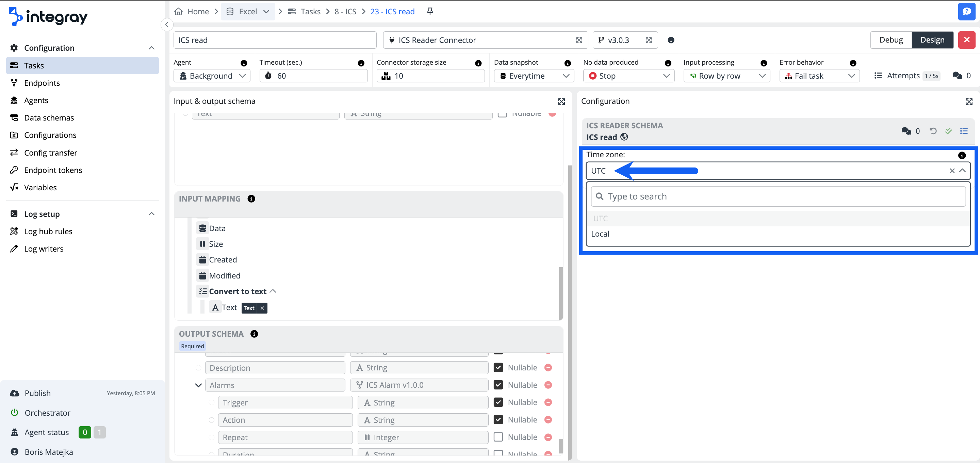Click the blue list icon in schema header
Image resolution: width=980 pixels, height=463 pixels.
964,131
